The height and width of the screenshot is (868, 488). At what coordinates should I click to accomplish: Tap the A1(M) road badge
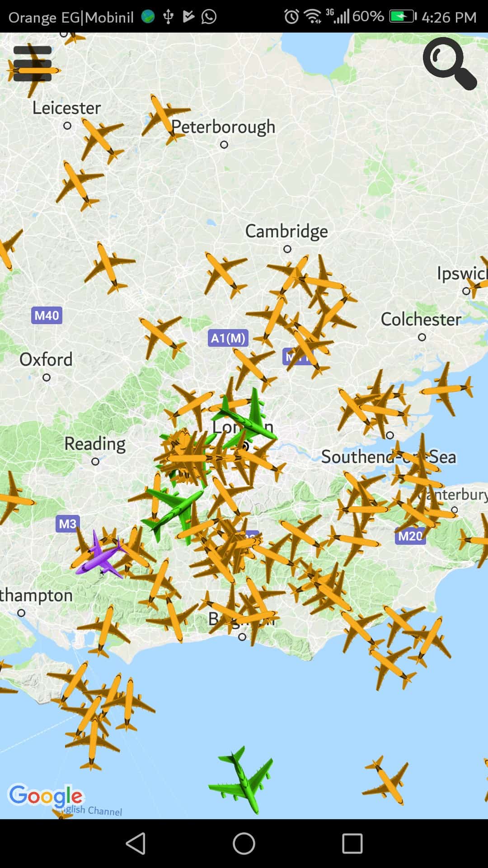(x=228, y=338)
